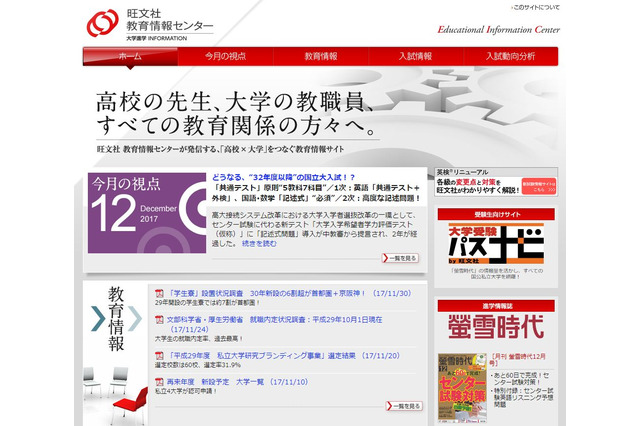
Task: Open 再来年度 新設予定 大学一覧 link
Action: (x=238, y=382)
